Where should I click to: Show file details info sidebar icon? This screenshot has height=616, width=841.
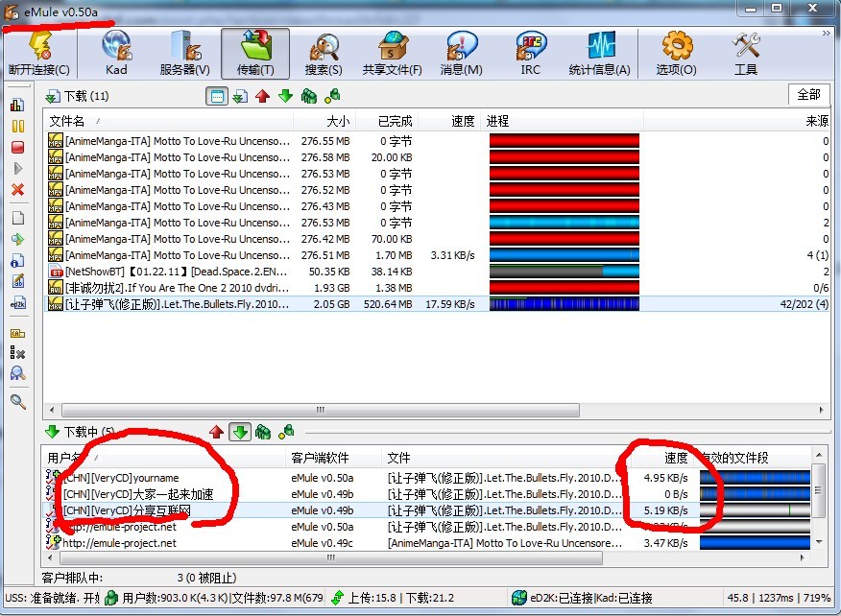pos(17,261)
